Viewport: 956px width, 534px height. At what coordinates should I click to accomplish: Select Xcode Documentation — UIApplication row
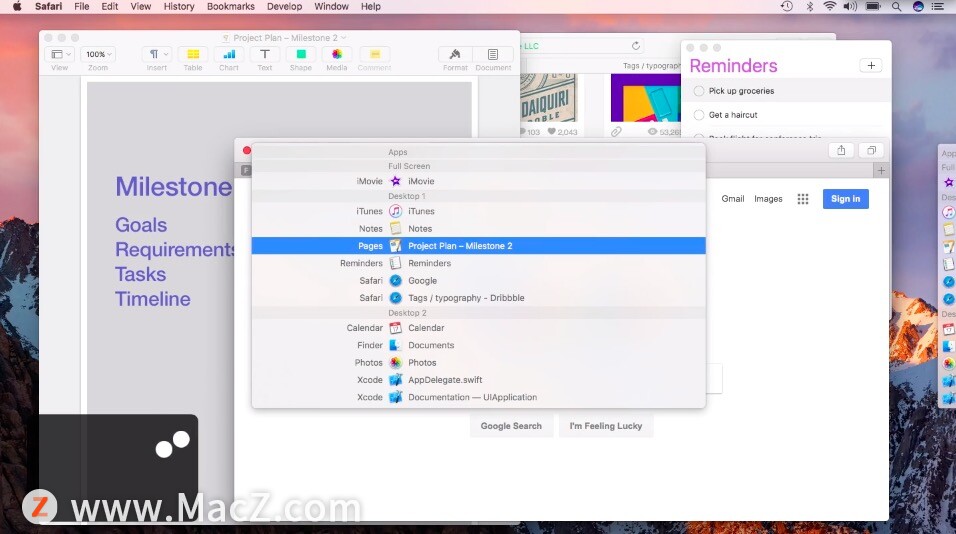pyautogui.click(x=479, y=397)
